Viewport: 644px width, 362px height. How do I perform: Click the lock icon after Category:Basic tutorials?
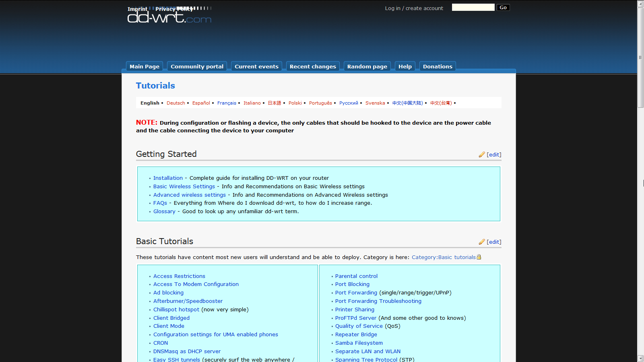(479, 257)
